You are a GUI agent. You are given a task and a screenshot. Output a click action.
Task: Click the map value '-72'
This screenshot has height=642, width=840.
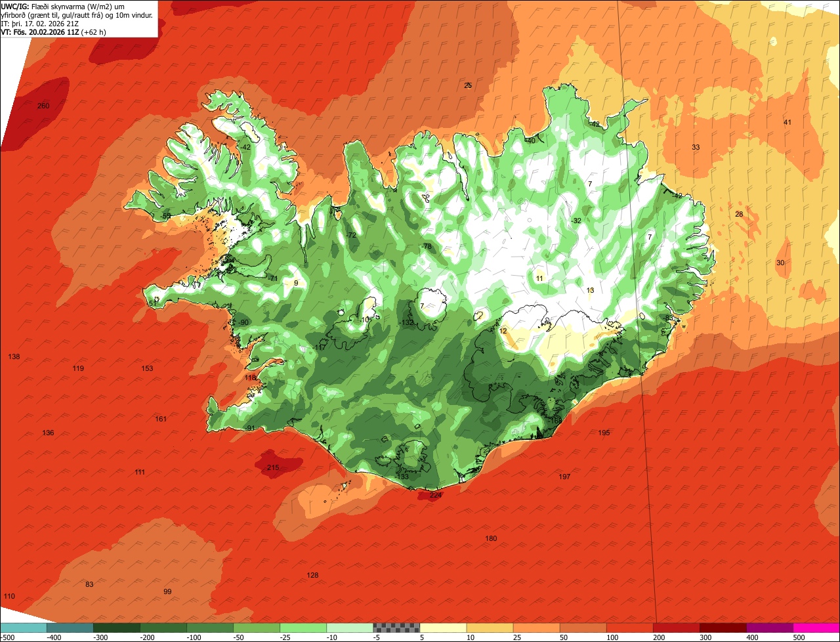[x=350, y=235]
